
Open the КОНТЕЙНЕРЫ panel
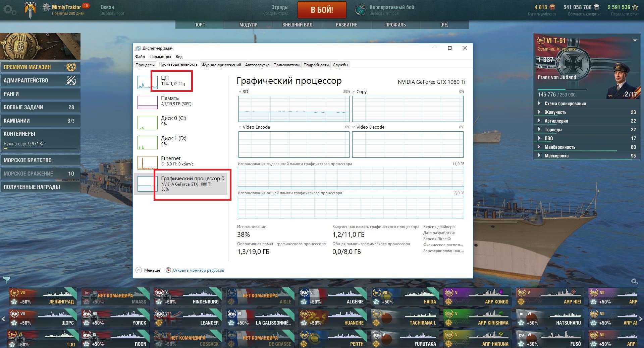pos(40,140)
